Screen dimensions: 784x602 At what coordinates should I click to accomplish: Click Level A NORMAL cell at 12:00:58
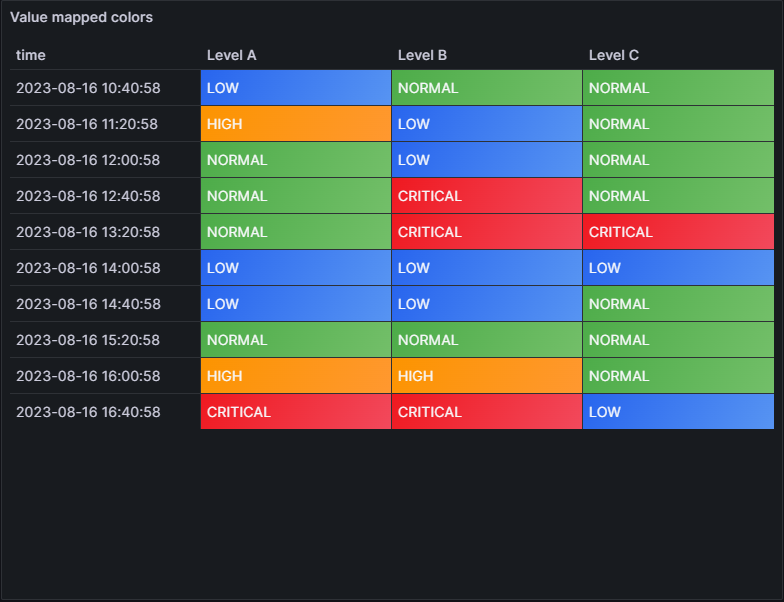(295, 160)
